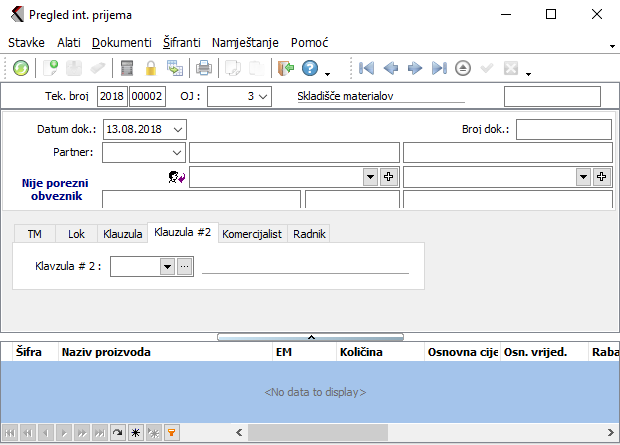Jump to the last record arrow
620x445 pixels.
tap(439, 68)
